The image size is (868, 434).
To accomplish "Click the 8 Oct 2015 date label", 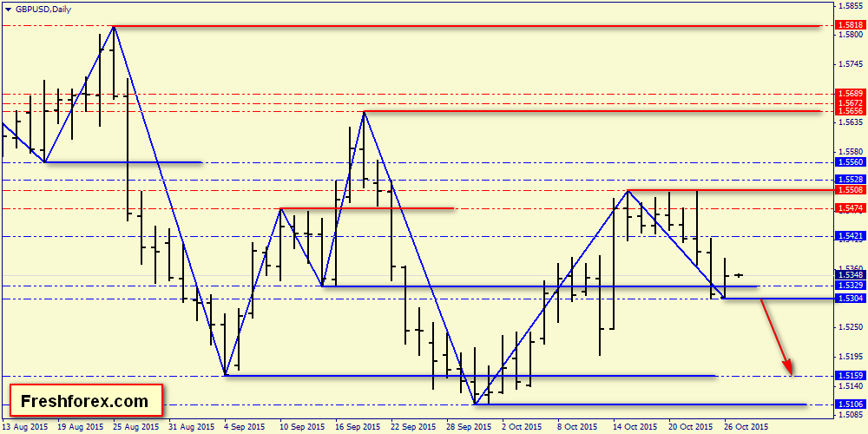I will coord(577,427).
